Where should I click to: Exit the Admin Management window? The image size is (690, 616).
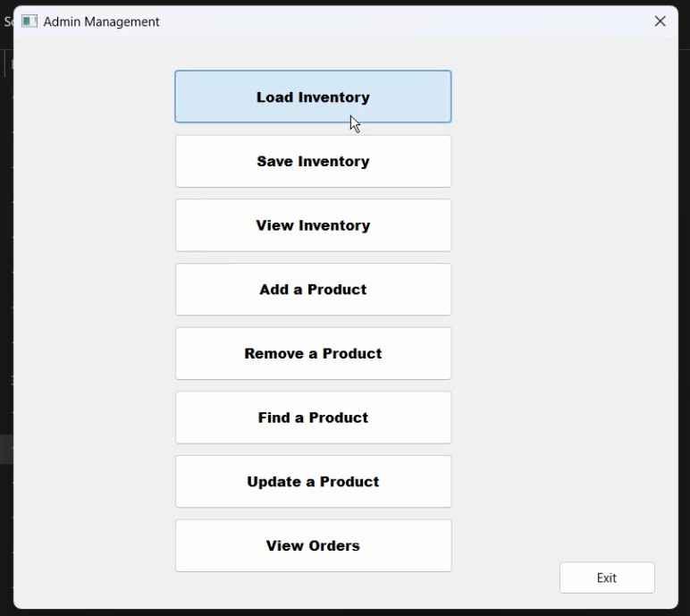point(607,578)
